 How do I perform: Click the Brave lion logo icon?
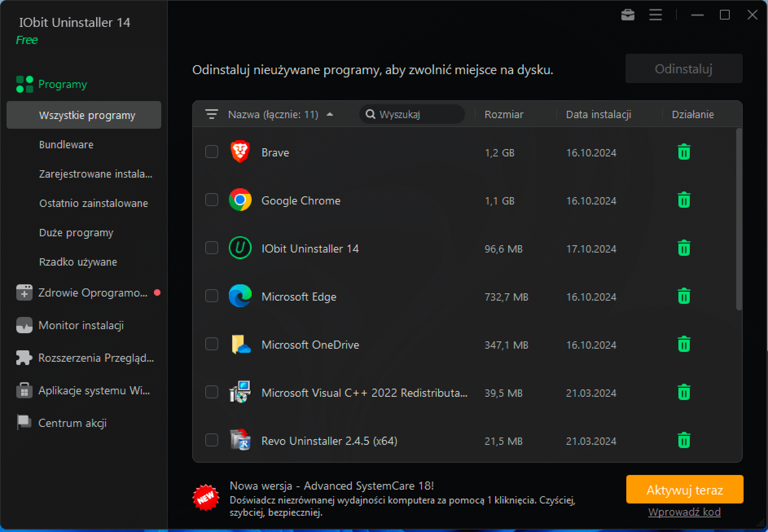coord(240,152)
